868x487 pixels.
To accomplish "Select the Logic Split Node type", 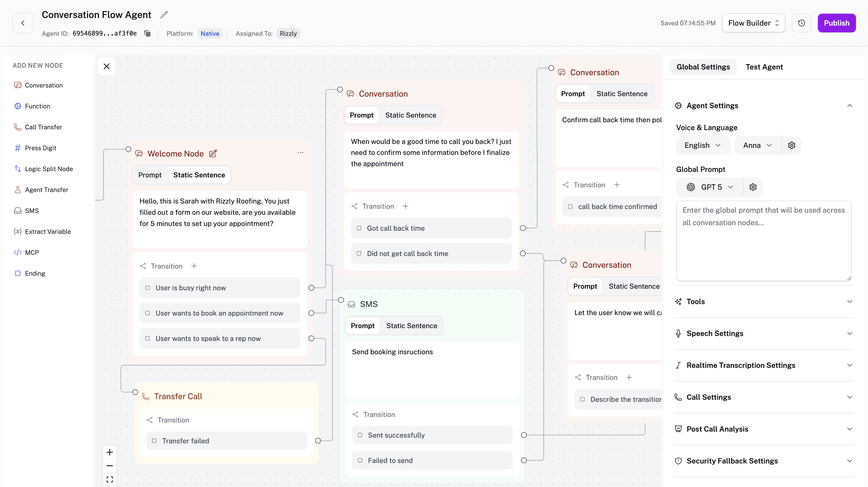I will click(x=49, y=169).
